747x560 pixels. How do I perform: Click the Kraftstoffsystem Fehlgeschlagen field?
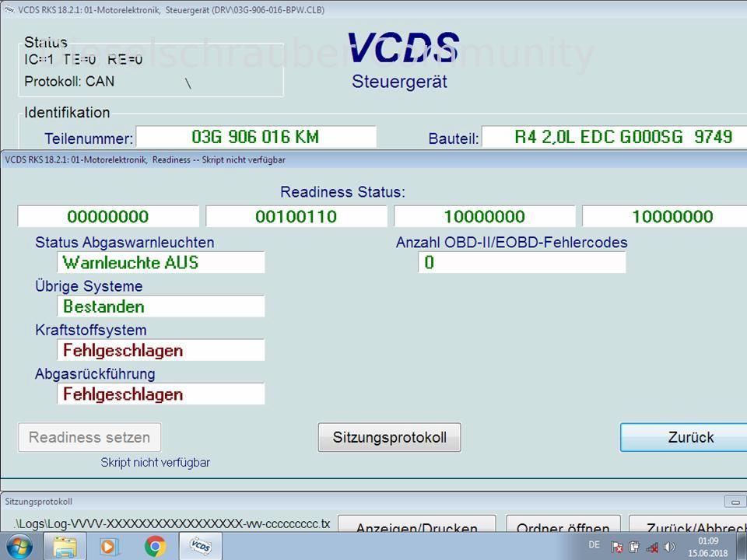pos(160,351)
